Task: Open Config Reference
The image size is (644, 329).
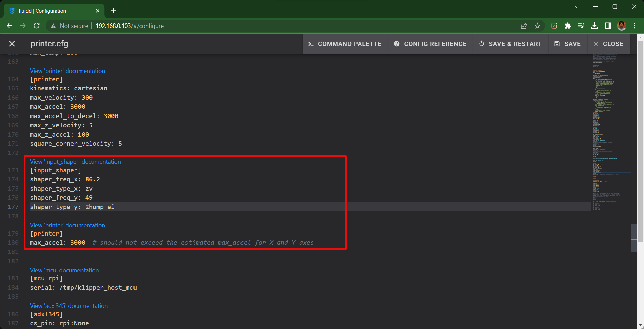Action: pos(430,44)
